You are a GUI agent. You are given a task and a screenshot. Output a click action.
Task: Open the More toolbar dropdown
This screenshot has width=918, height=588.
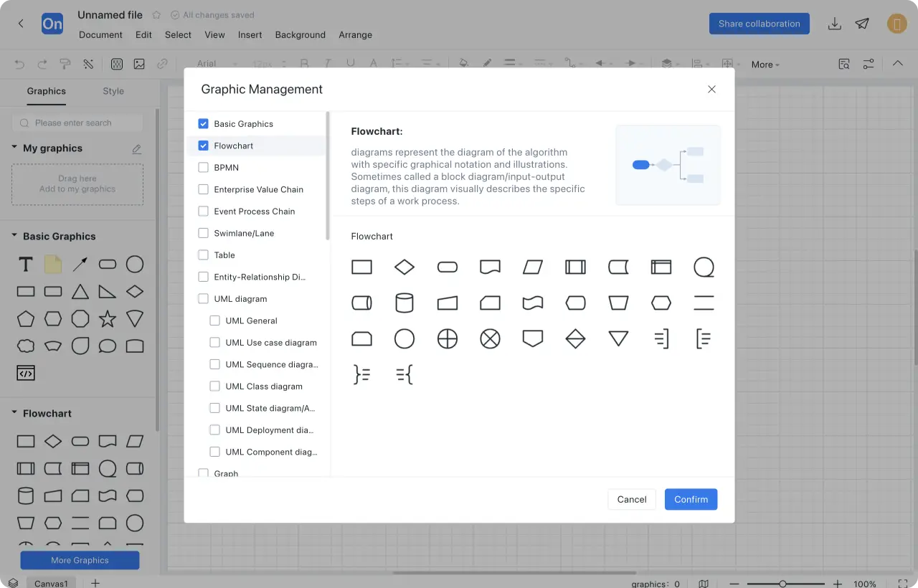tap(765, 65)
